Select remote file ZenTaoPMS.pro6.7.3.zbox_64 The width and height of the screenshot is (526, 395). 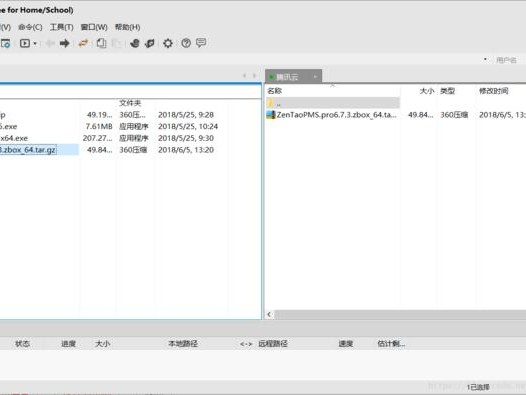[336, 115]
